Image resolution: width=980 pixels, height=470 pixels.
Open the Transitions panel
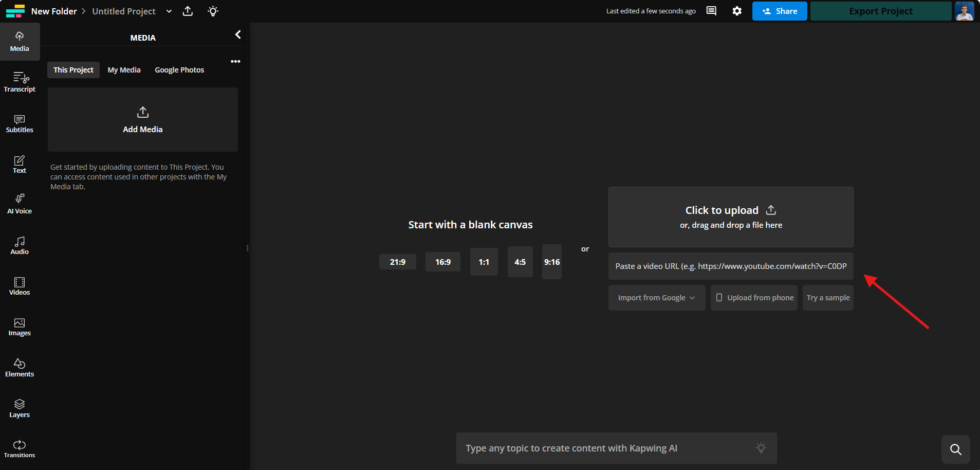point(20,447)
